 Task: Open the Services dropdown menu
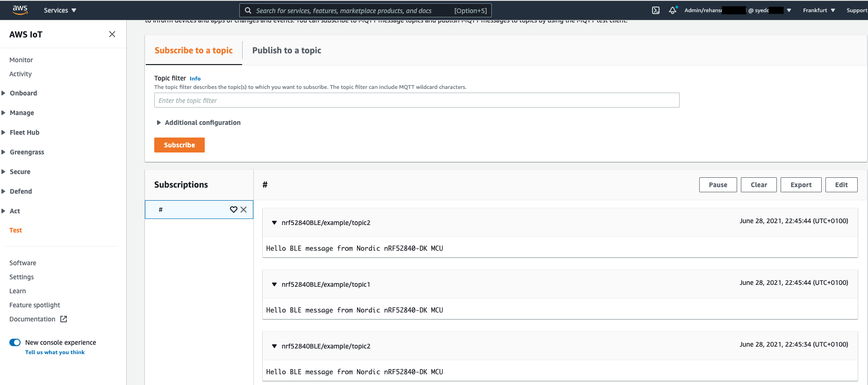(x=60, y=10)
